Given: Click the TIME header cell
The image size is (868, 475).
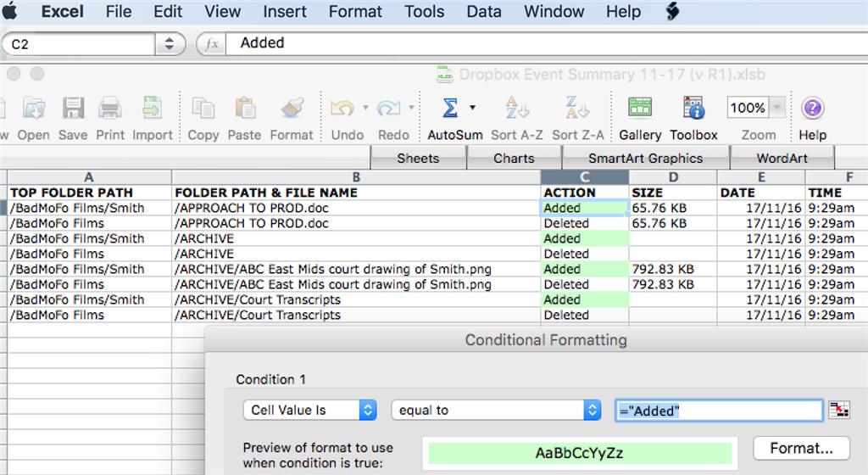Looking at the screenshot, I should (837, 193).
